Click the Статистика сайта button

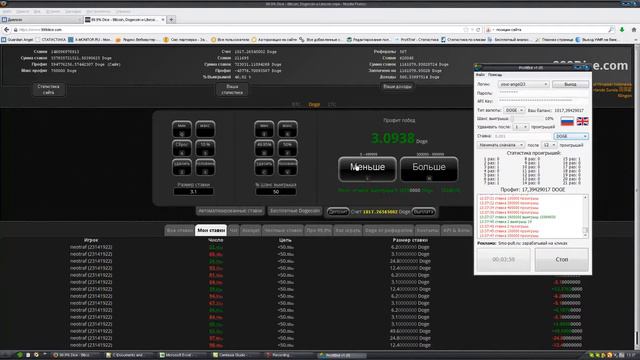click(48, 89)
